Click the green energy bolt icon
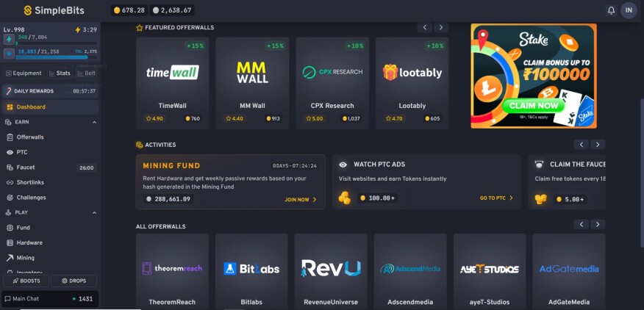 point(9,40)
